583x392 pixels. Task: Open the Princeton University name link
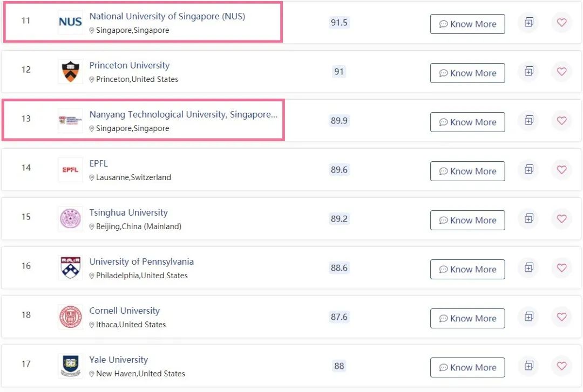pos(130,65)
